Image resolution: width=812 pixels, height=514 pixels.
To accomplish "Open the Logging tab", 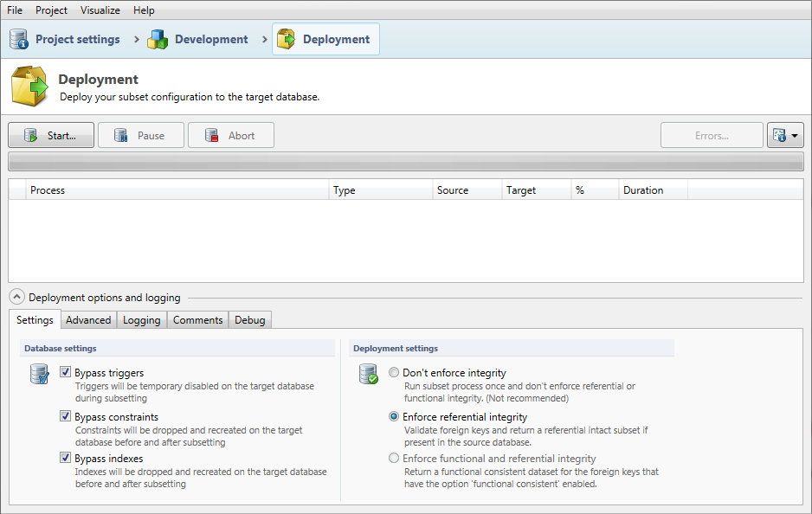I will (x=141, y=320).
